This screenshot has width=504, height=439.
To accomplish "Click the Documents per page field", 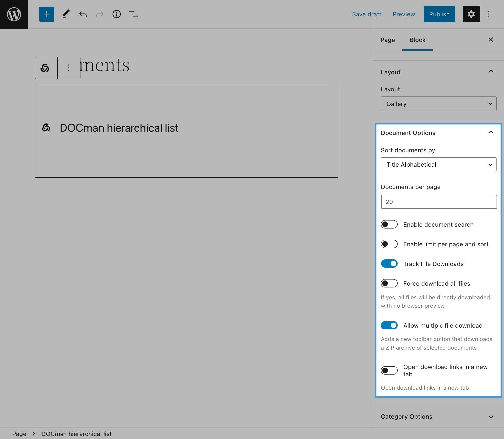I will tap(439, 202).
